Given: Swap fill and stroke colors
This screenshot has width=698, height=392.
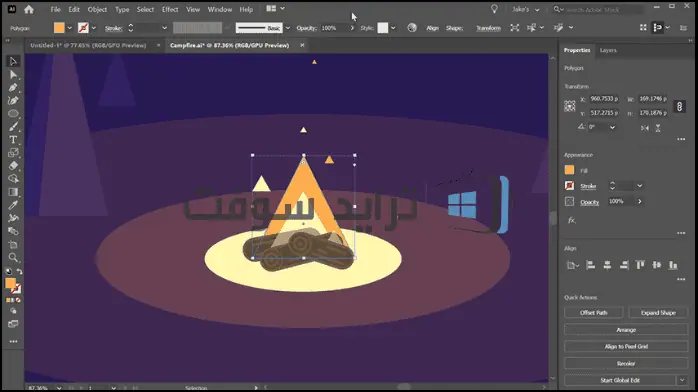Looking at the screenshot, I should coord(20,271).
